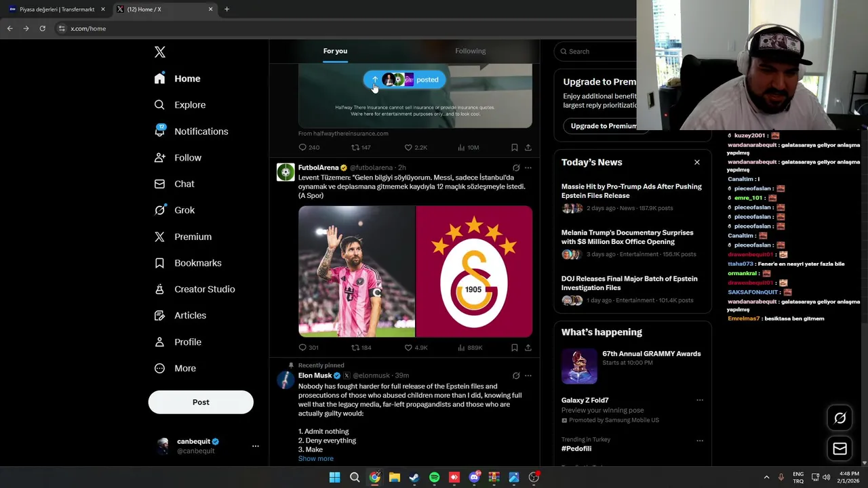
Task: Open the Elon Musk profile name
Action: click(x=315, y=375)
